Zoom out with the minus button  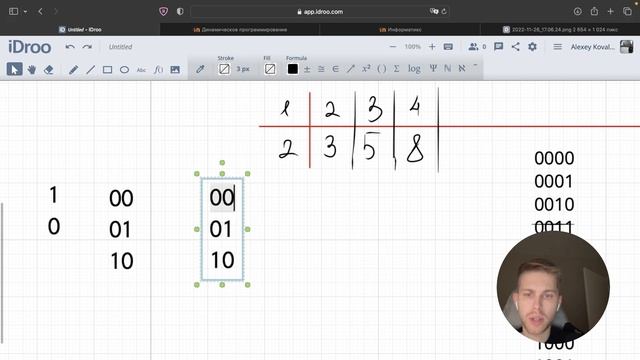pos(393,47)
